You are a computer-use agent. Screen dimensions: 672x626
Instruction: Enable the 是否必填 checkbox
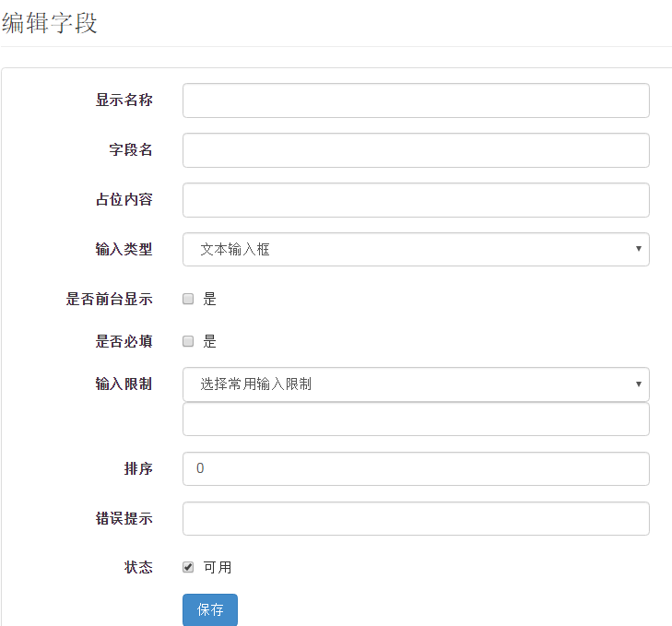[188, 341]
